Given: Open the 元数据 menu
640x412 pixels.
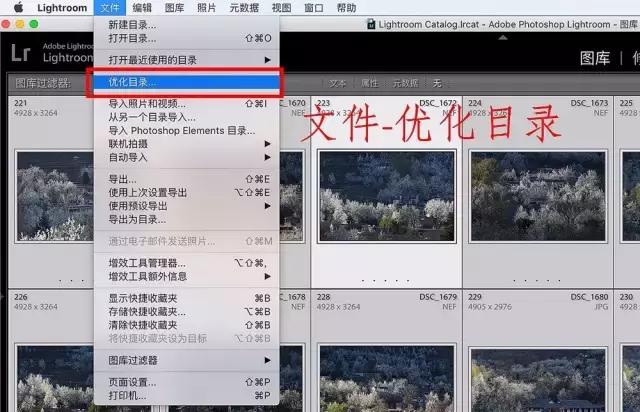Looking at the screenshot, I should click(x=244, y=8).
